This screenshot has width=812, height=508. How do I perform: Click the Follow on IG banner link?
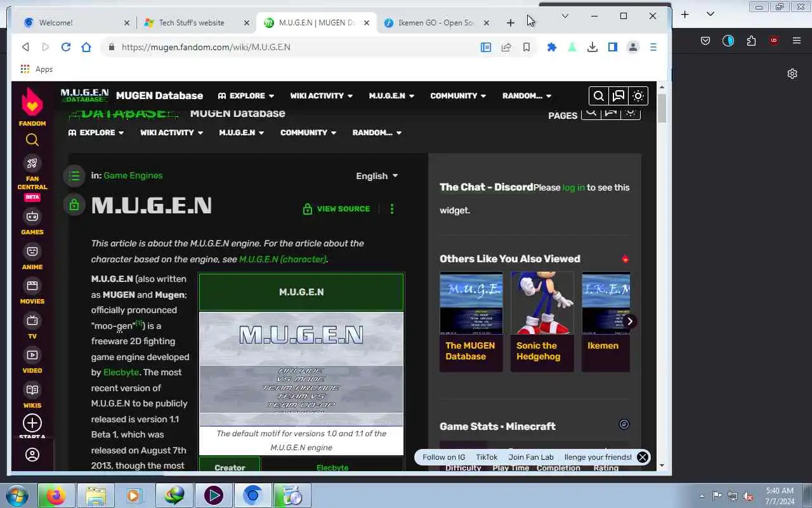click(x=444, y=457)
